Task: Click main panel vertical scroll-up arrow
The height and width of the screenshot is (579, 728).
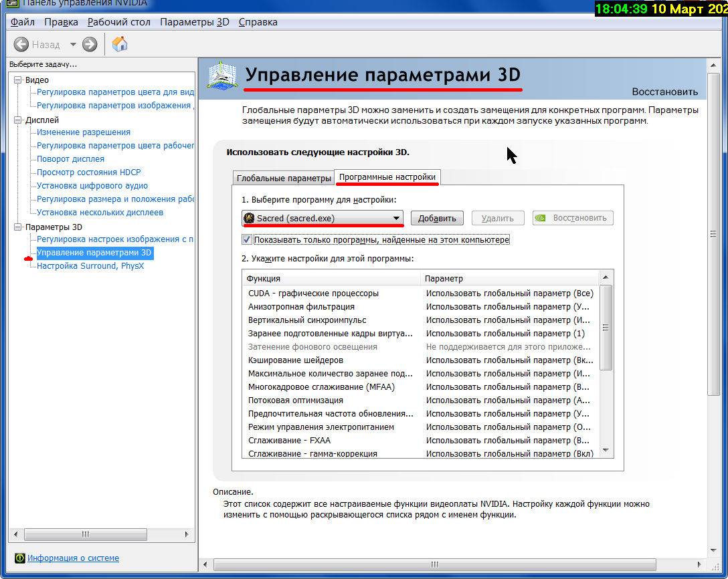Action: pos(713,66)
